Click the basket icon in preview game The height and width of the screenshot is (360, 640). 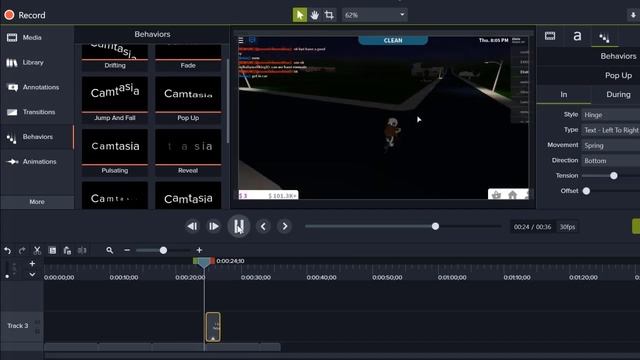point(496,195)
